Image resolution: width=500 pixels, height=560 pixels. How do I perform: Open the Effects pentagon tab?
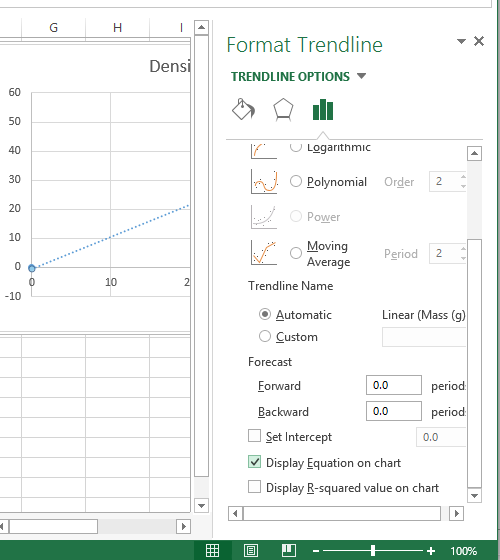pos(283,109)
